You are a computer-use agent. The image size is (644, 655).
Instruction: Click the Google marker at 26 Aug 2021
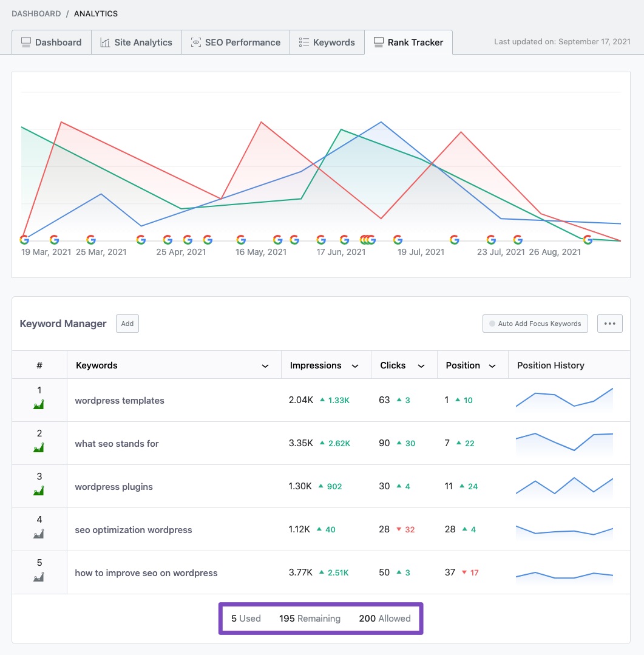(587, 239)
